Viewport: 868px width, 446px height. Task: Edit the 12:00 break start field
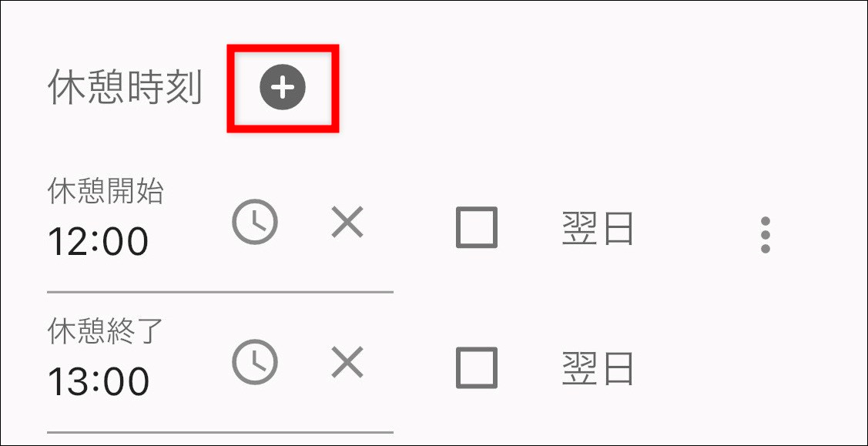220,233
